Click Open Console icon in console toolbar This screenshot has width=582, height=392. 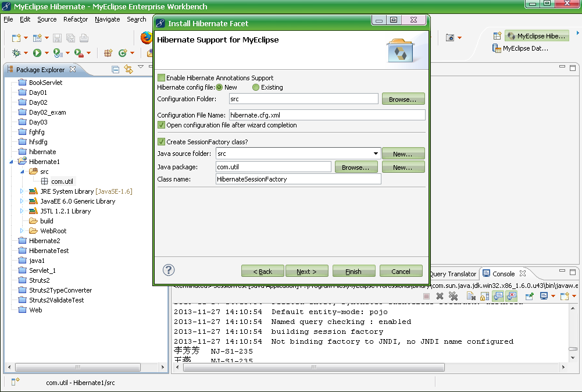[565, 296]
